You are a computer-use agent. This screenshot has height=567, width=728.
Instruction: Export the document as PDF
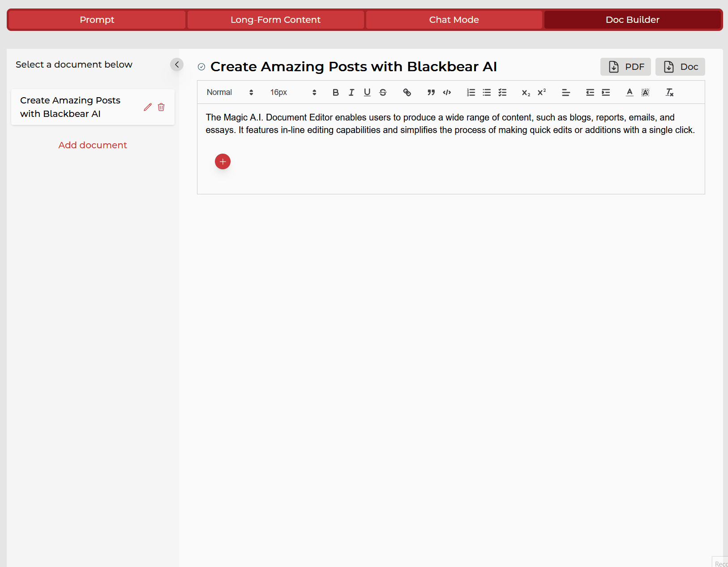click(x=625, y=67)
